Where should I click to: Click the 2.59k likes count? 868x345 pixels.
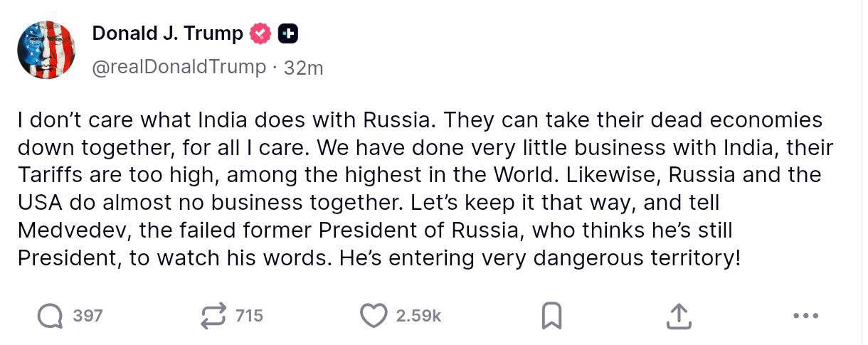click(x=418, y=316)
